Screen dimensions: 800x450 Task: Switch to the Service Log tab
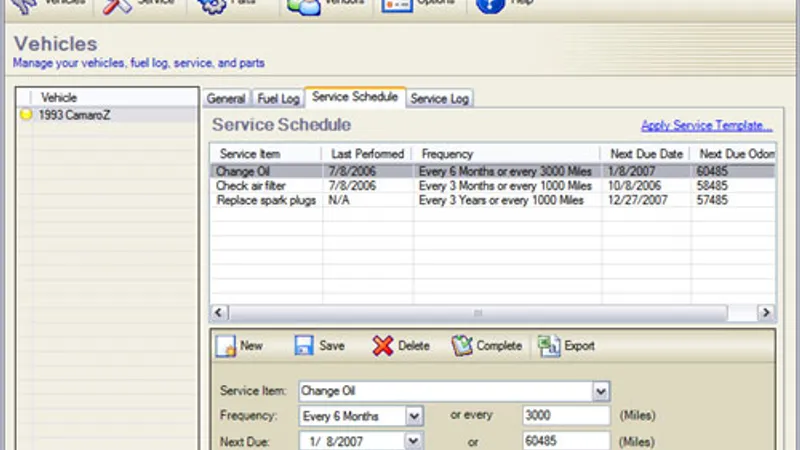(439, 98)
